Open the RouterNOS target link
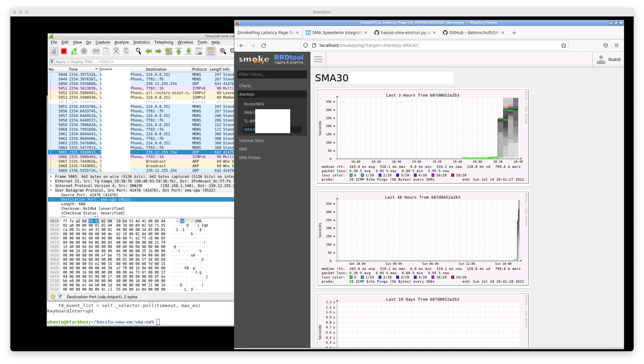The image size is (644, 364). (x=254, y=104)
